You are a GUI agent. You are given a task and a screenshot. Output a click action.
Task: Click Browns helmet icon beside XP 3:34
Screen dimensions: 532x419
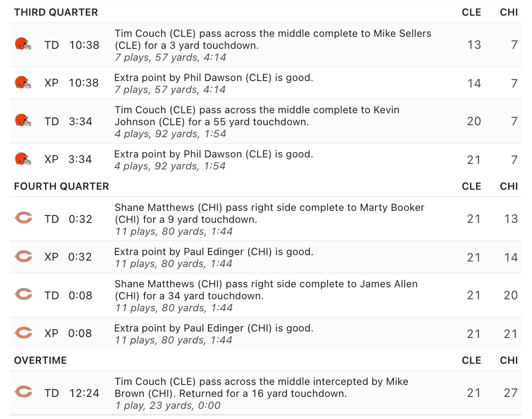tap(23, 159)
